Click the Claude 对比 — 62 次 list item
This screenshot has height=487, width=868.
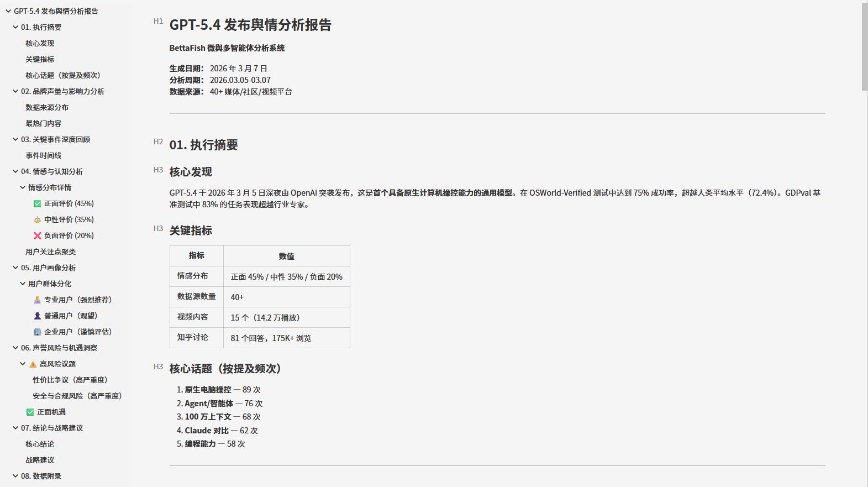point(221,431)
